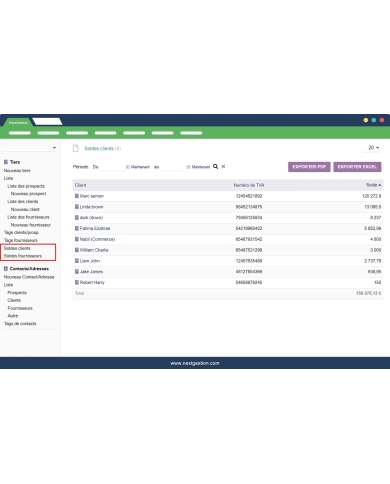Click the Tiers section heading
Screen dimensions: 390x484
15,162
